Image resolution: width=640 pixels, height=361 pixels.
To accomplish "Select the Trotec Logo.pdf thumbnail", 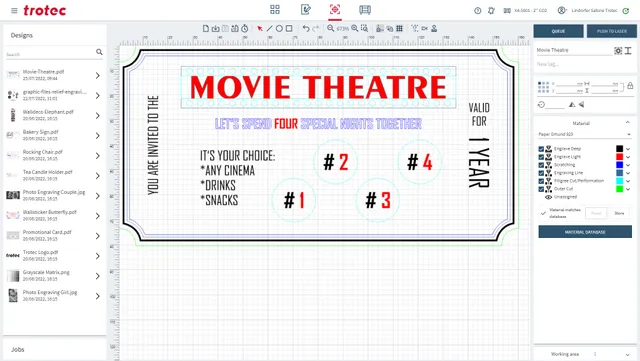I will [x=13, y=256].
